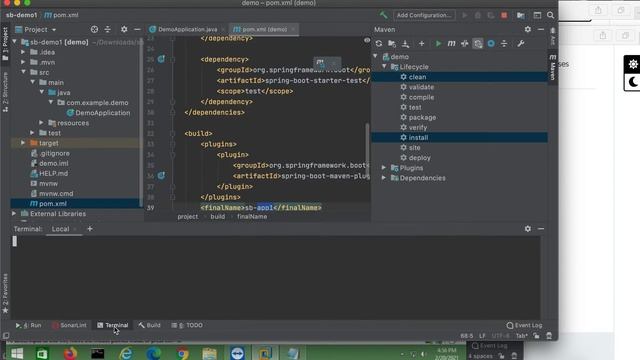The height and width of the screenshot is (360, 640).
Task: Open the Event Log button
Action: click(x=524, y=325)
